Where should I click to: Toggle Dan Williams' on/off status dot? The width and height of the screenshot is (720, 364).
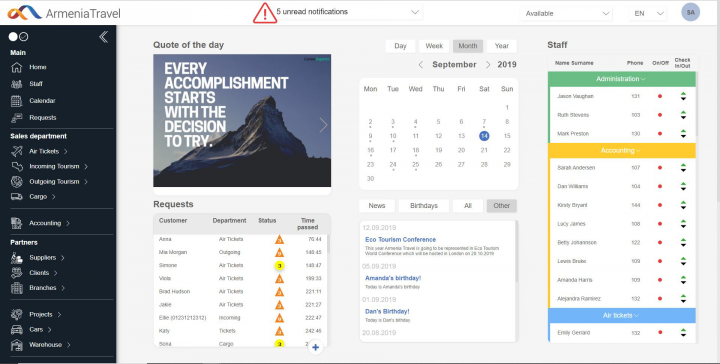(660, 186)
